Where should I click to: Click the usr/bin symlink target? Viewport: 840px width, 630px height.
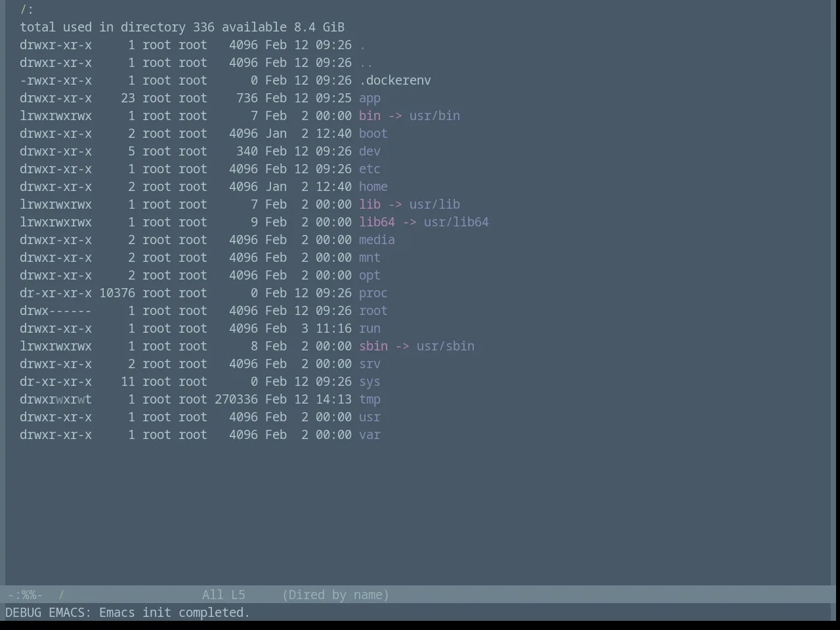click(434, 116)
